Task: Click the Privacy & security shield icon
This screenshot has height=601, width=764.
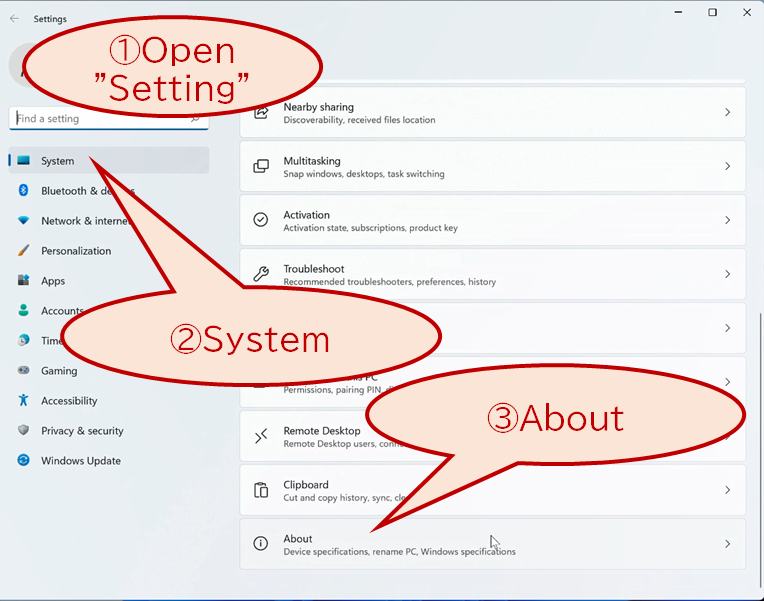Action: tap(23, 430)
